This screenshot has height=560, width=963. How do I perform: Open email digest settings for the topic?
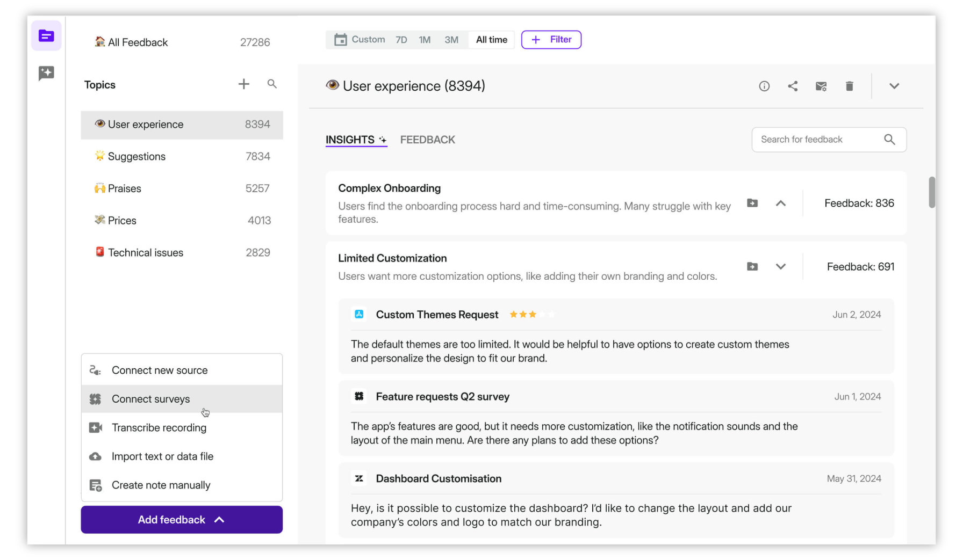pyautogui.click(x=821, y=86)
